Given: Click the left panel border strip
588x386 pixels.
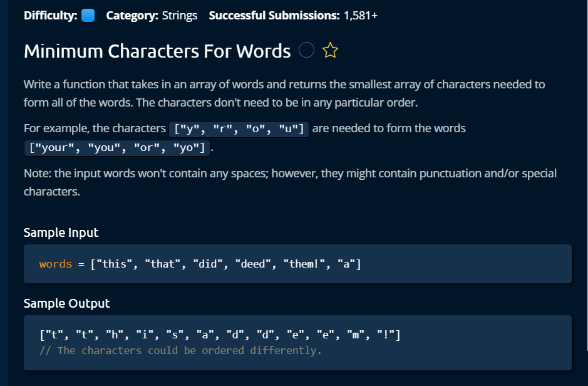Looking at the screenshot, I should (x=4, y=193).
